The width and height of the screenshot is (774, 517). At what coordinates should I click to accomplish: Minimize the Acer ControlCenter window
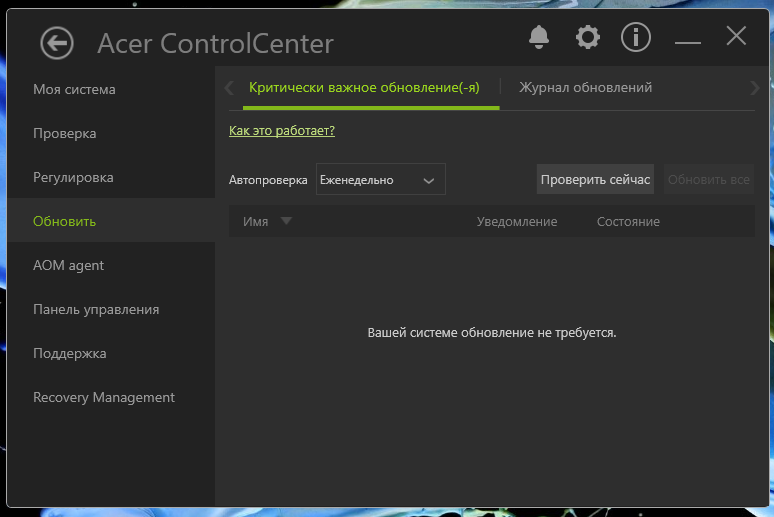coord(688,42)
